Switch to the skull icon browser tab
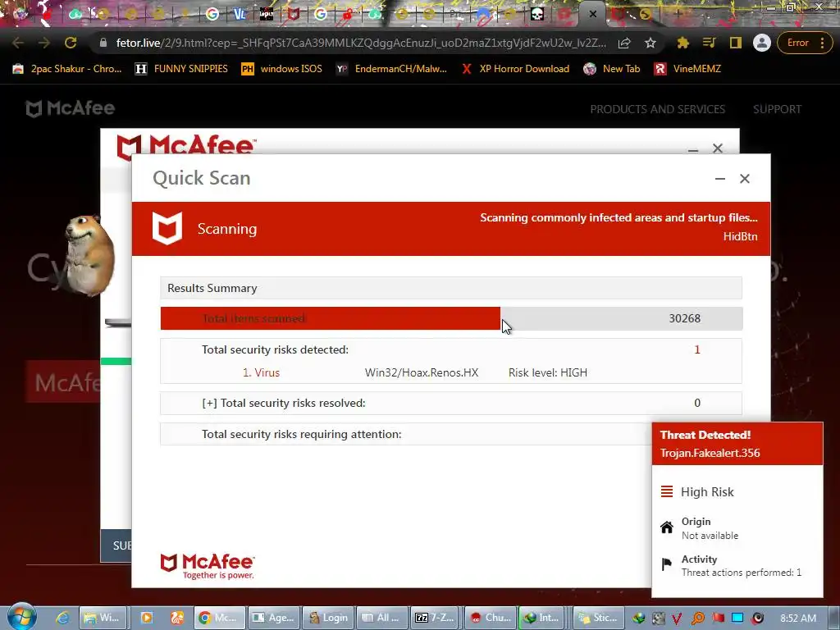The width and height of the screenshot is (840, 630). 536,15
